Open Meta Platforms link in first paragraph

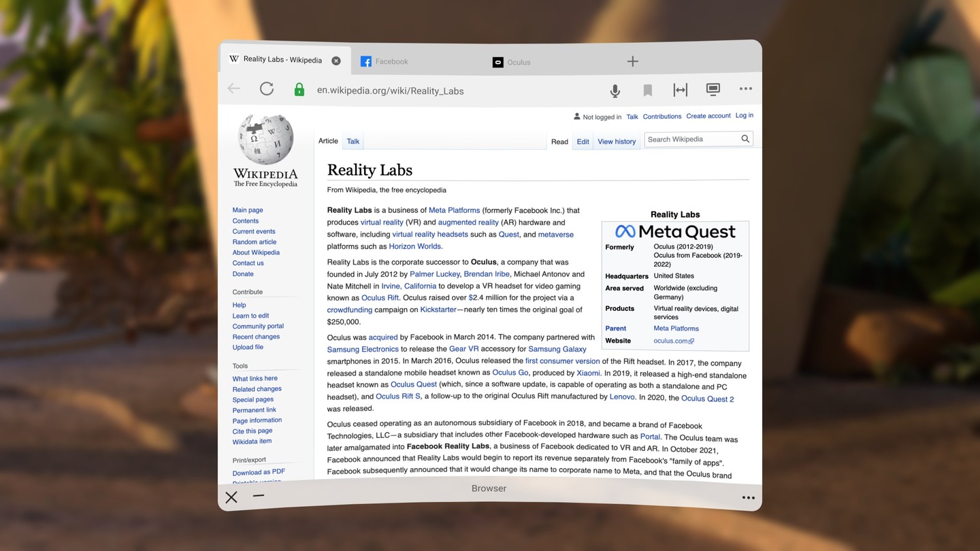pos(455,210)
